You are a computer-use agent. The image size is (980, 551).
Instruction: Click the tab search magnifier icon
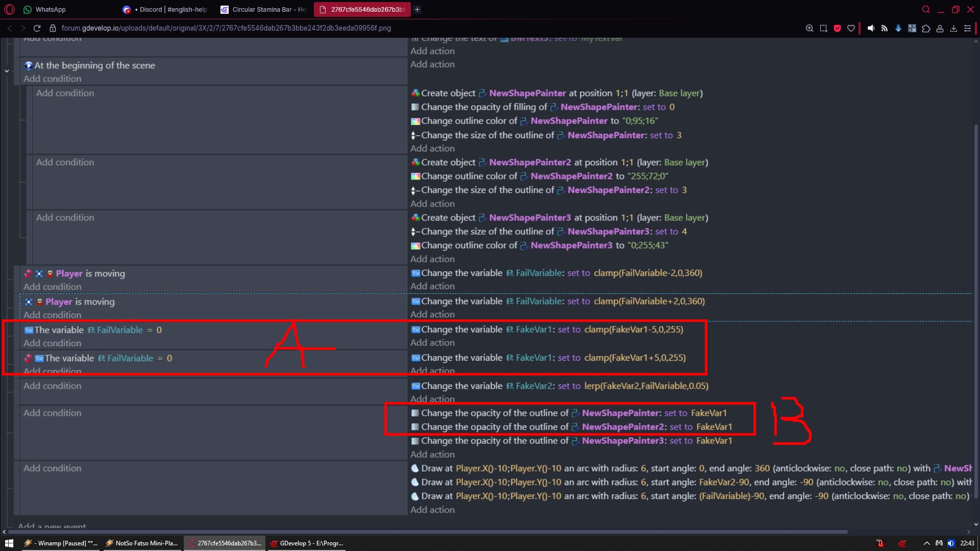(x=926, y=9)
